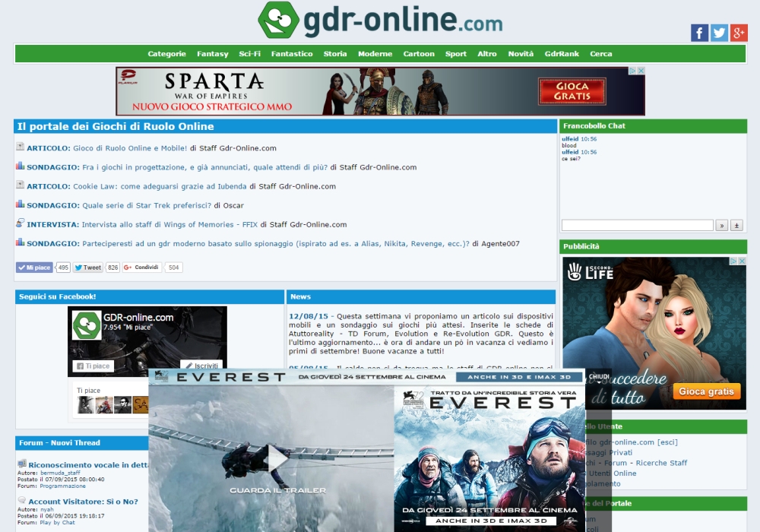Open thread Riconoscimento vocale

click(x=88, y=465)
